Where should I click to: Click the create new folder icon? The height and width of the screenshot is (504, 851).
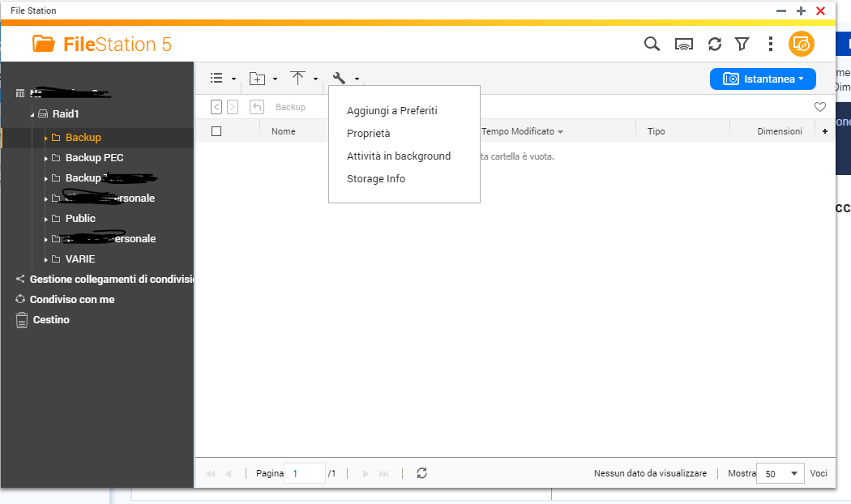pos(258,79)
